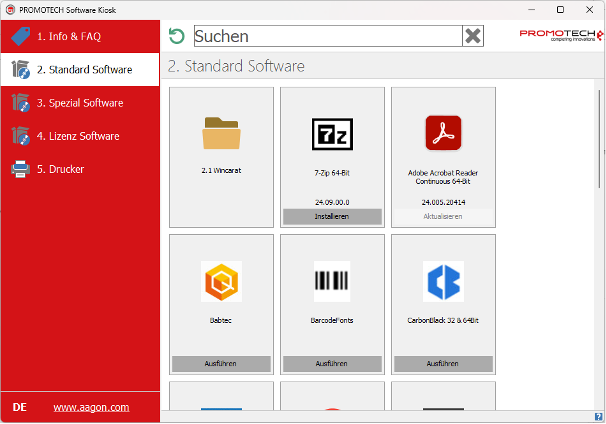Click the Lizenz Software box icon

point(20,136)
